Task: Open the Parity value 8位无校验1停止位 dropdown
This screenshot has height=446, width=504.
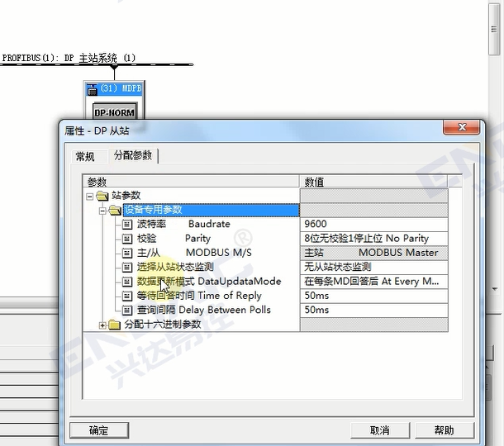Action: pyautogui.click(x=373, y=239)
